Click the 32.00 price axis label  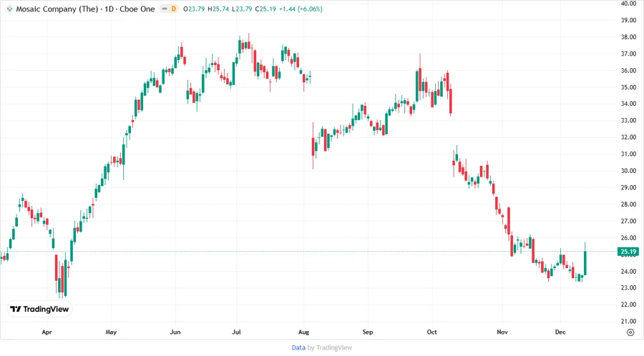628,137
